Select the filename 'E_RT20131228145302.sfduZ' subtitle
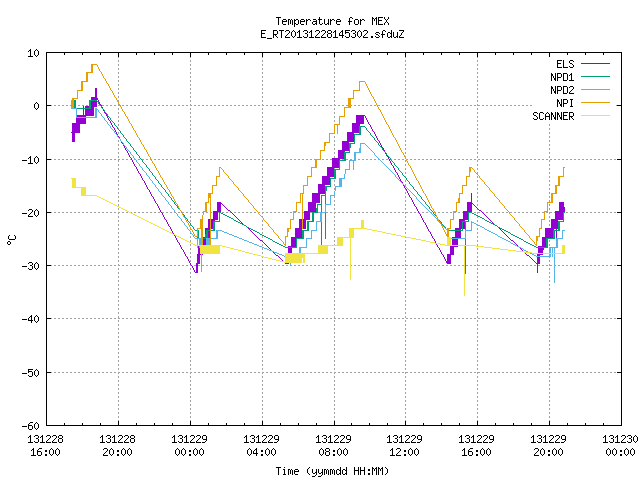This screenshot has height=480, width=640. point(332,34)
